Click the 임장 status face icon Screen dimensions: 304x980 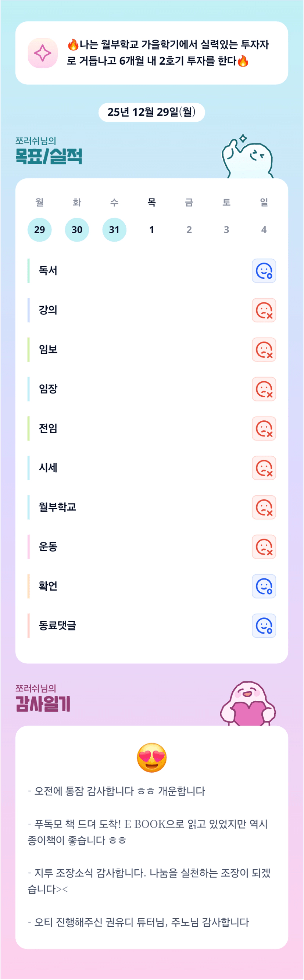pyautogui.click(x=264, y=389)
